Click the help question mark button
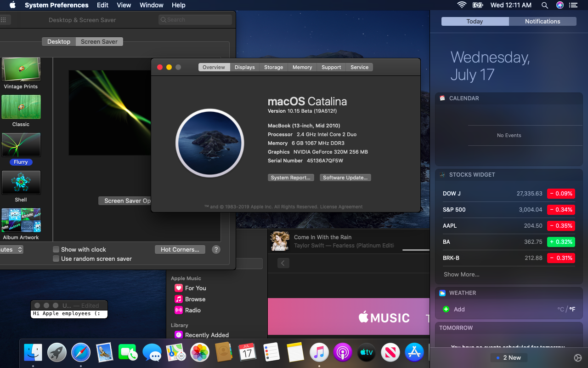588x368 pixels. (216, 249)
